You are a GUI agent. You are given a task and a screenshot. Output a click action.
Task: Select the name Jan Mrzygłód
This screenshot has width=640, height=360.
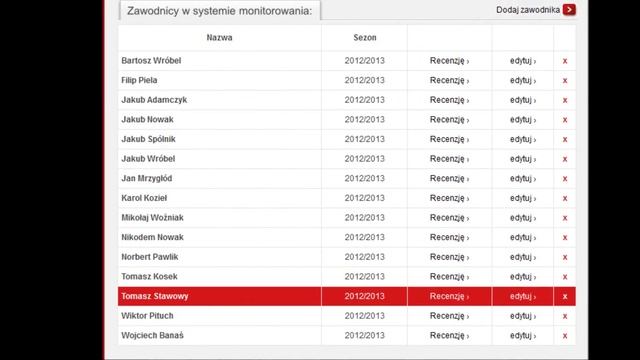tap(147, 178)
